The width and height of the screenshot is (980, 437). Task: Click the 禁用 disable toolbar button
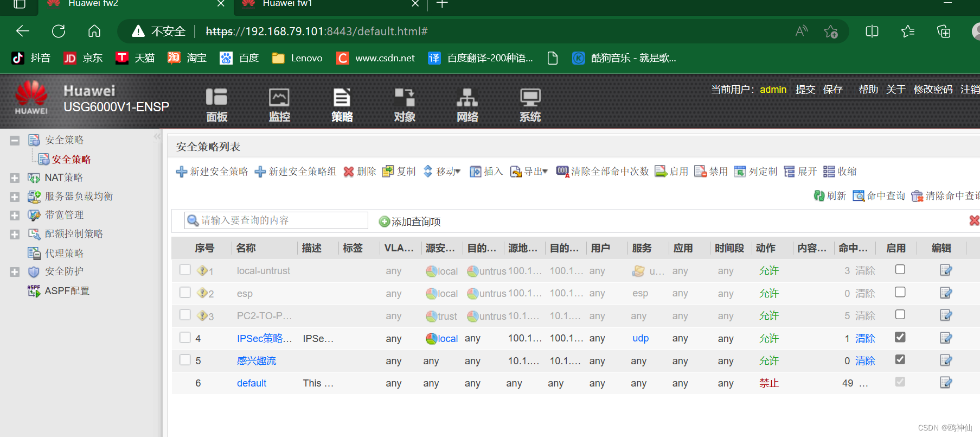click(711, 172)
